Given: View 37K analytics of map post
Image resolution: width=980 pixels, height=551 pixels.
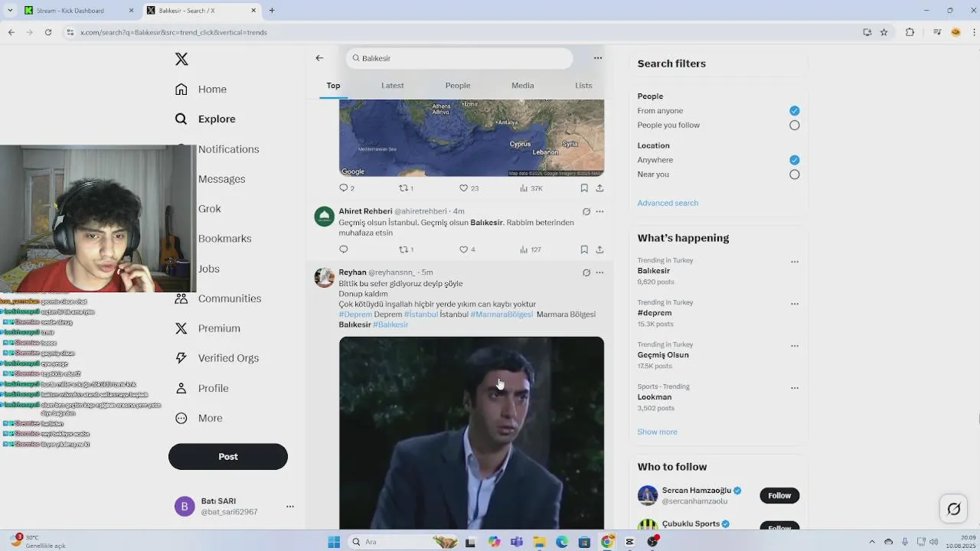Looking at the screenshot, I should [x=531, y=188].
